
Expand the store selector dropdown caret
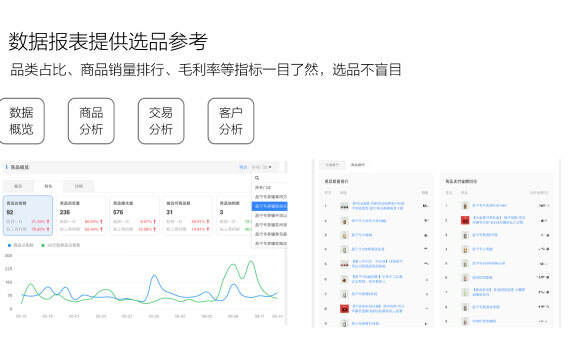[270, 167]
